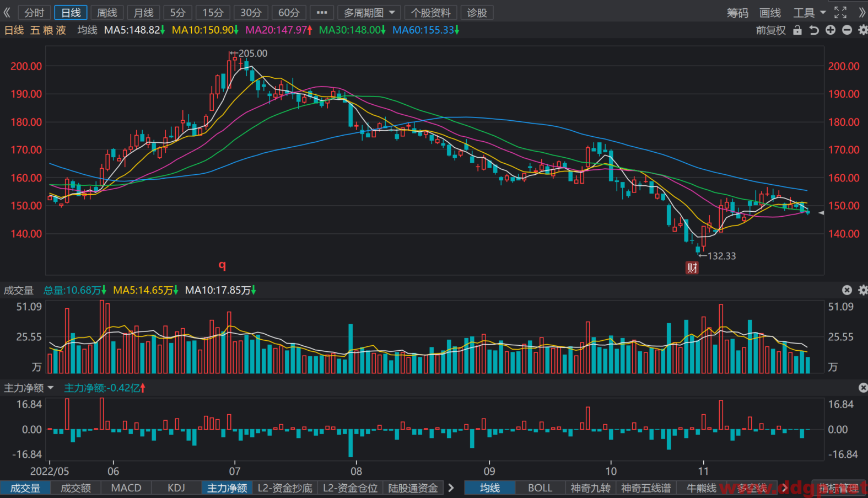Open the 工具 tools dropdown

pyautogui.click(x=809, y=12)
